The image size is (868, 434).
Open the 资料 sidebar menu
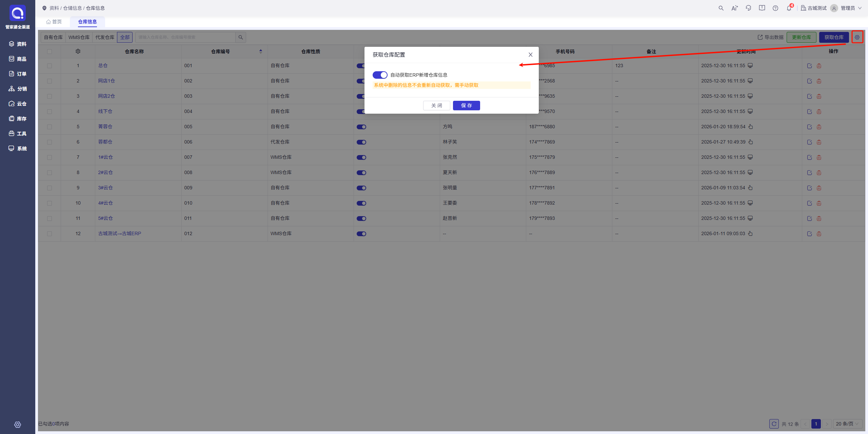18,44
